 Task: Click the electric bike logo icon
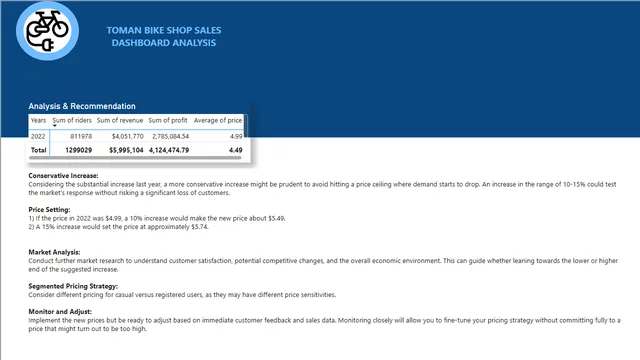47,31
